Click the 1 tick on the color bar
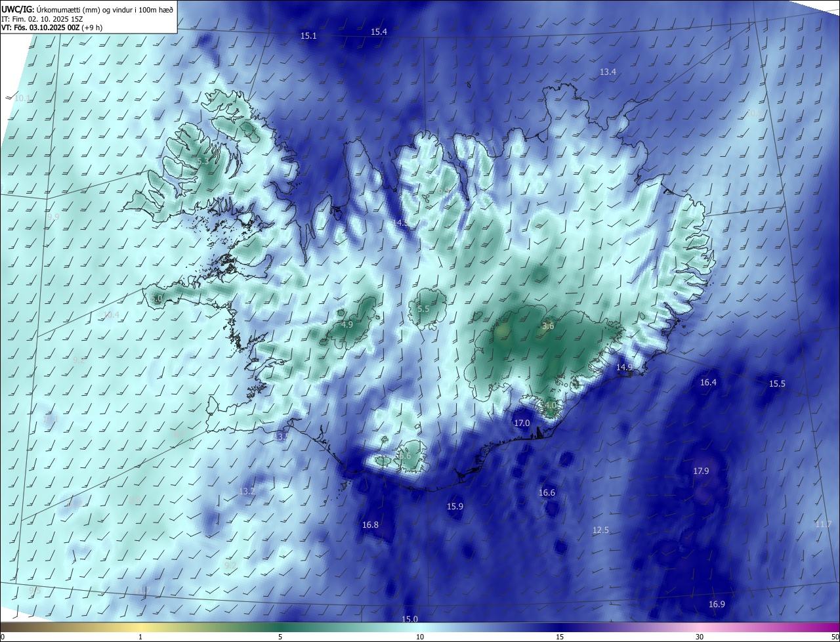 tap(140, 637)
